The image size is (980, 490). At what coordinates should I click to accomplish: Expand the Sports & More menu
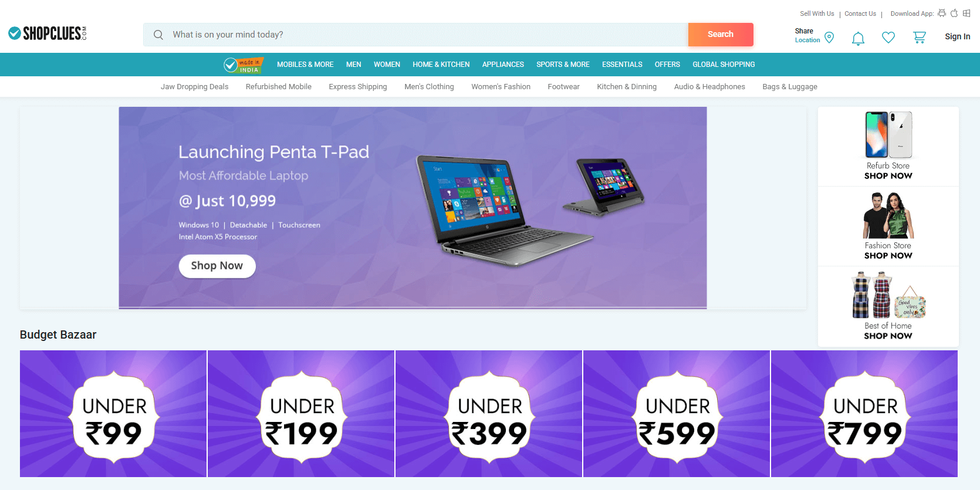(x=563, y=65)
